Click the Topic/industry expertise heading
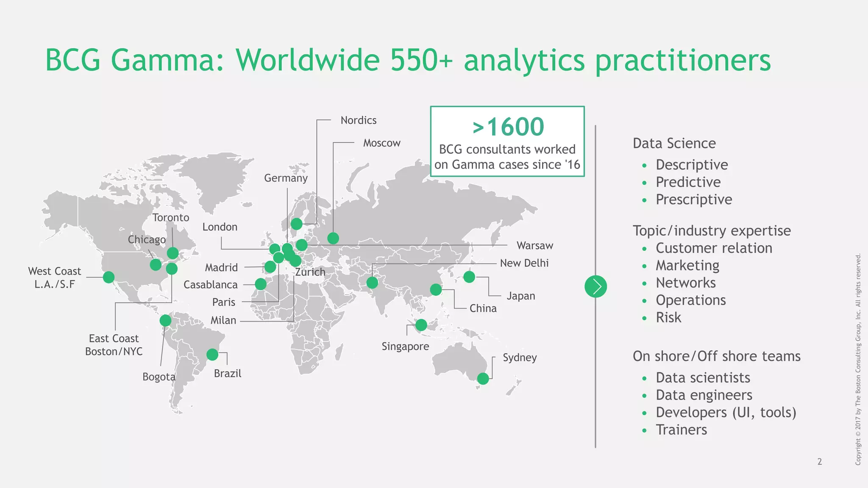The width and height of the screenshot is (868, 488). [712, 230]
